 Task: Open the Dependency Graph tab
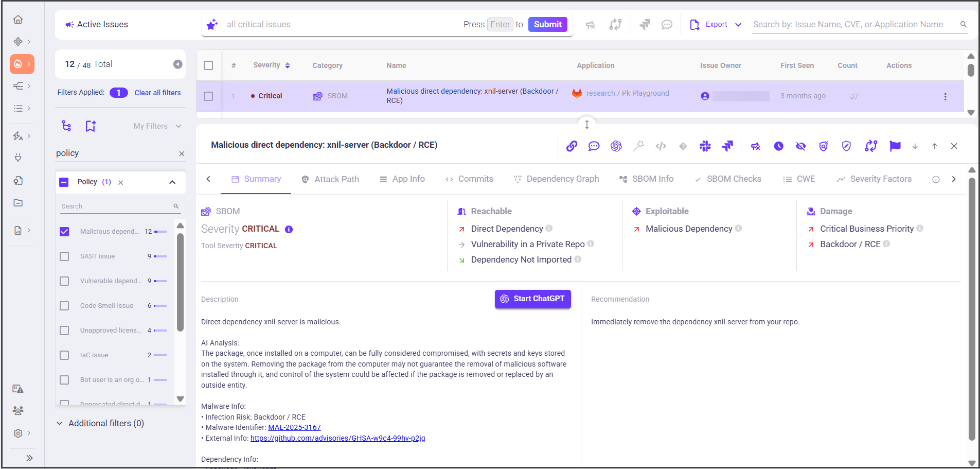point(556,179)
